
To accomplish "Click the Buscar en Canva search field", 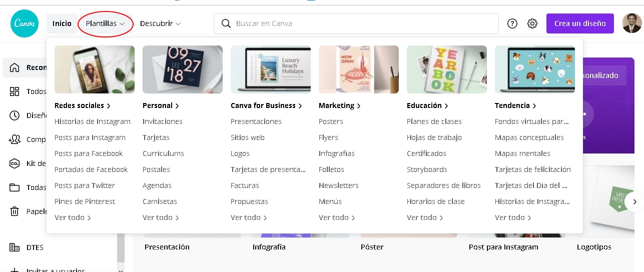I will click(x=360, y=23).
